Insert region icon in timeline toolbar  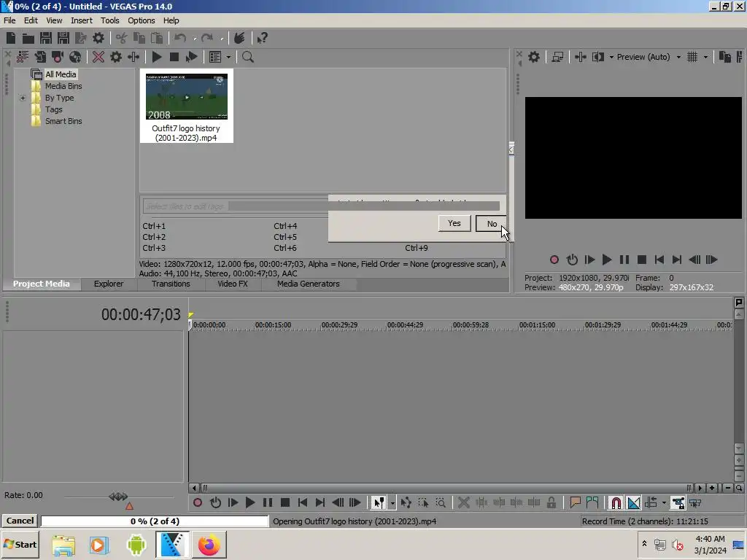click(x=592, y=502)
